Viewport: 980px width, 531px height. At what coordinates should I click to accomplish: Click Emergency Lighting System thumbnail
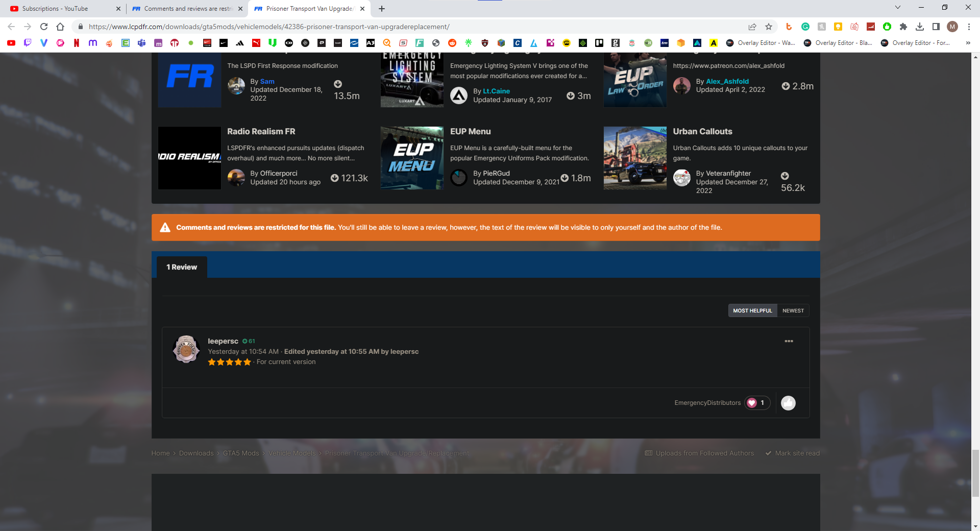[412, 80]
